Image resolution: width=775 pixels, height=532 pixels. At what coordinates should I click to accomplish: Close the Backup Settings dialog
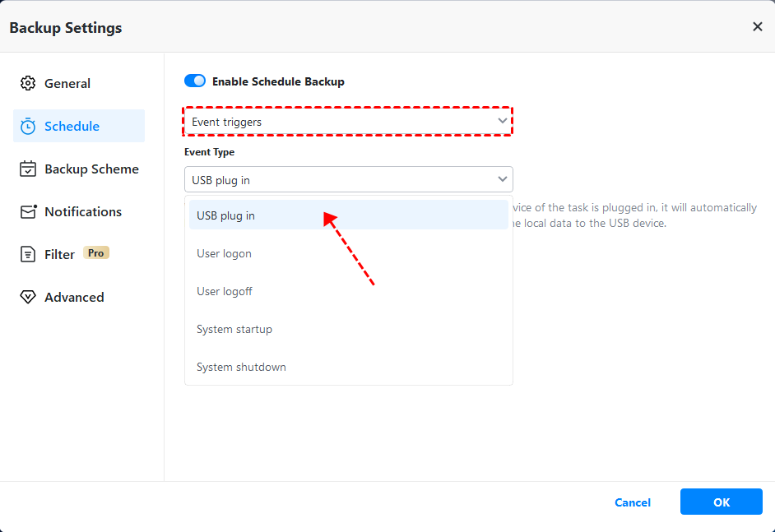(x=758, y=27)
